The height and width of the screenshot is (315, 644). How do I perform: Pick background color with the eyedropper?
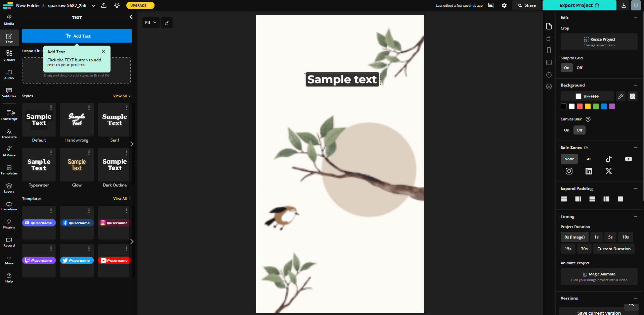point(620,96)
